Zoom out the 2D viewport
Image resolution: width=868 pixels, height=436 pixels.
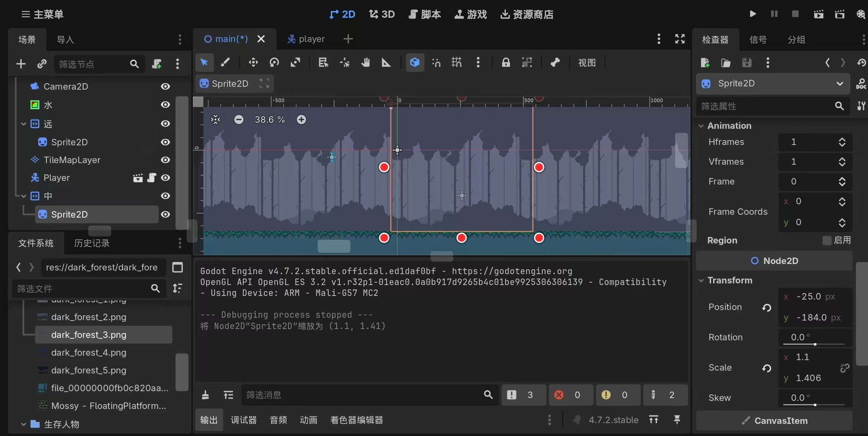pyautogui.click(x=239, y=119)
